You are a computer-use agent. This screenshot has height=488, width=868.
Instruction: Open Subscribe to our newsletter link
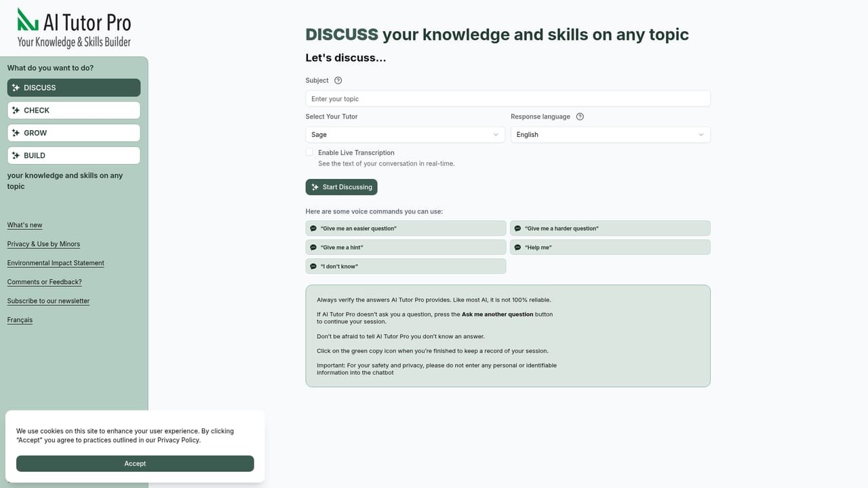48,301
